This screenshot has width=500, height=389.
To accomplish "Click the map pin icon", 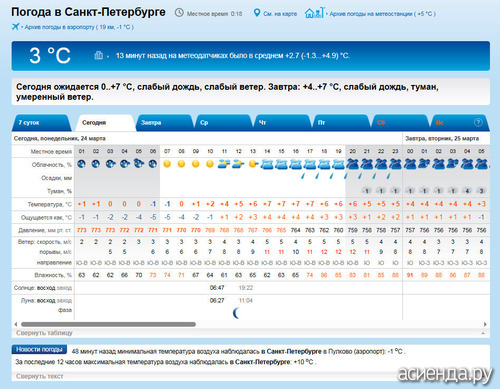I will (257, 13).
